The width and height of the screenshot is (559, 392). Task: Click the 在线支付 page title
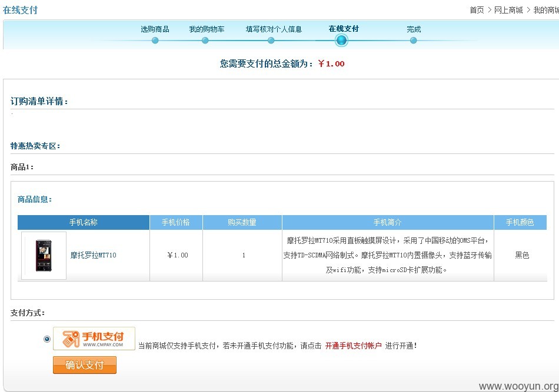coord(21,10)
